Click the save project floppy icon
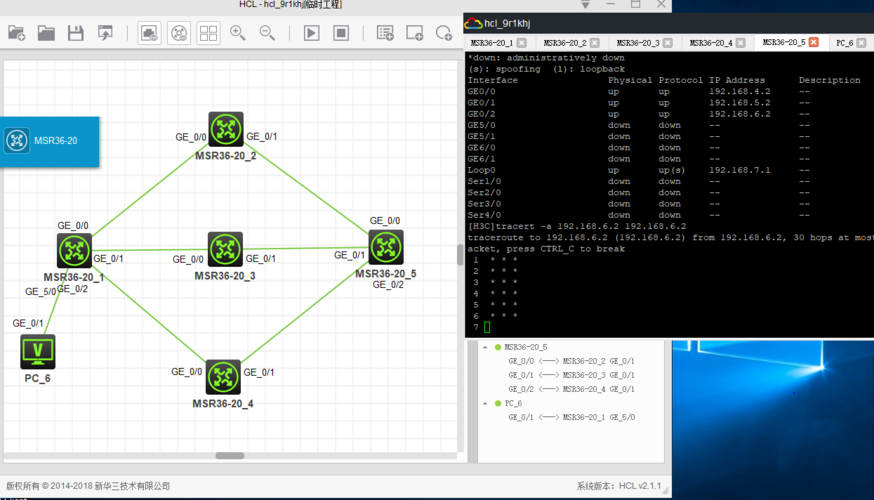The width and height of the screenshot is (874, 500). click(x=75, y=33)
